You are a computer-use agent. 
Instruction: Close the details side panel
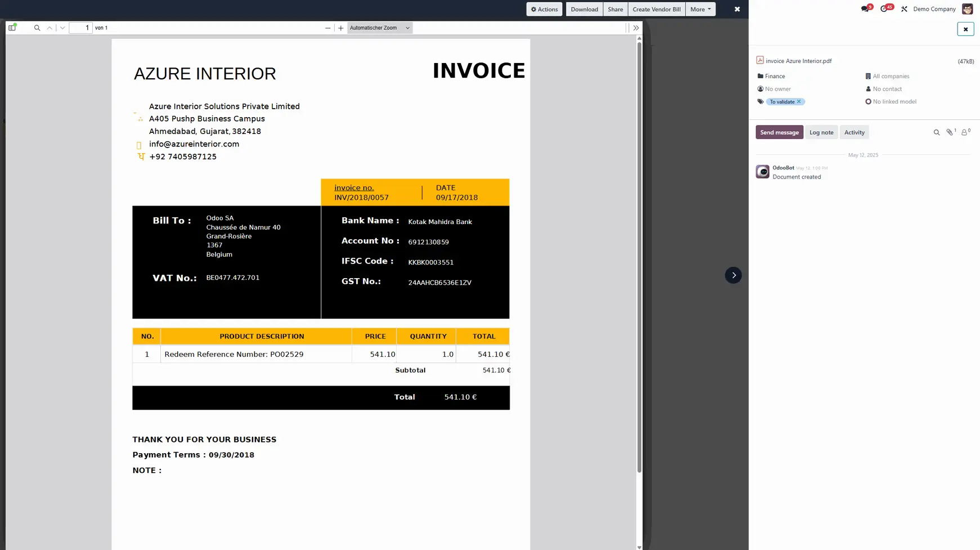point(965,29)
